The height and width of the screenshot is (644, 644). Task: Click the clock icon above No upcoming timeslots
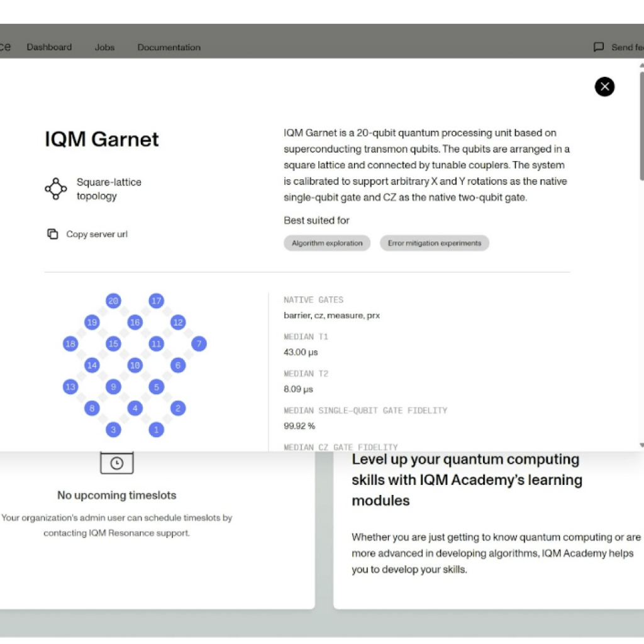116,463
